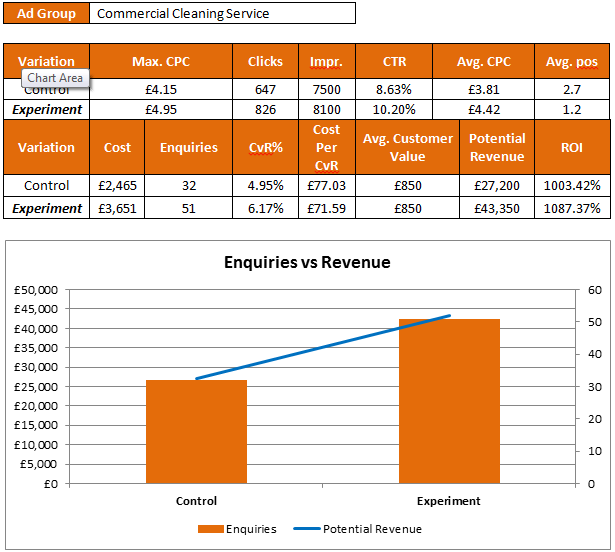This screenshot has height=552, width=615.
Task: Click the orange Experiment enquiries bar
Action: tap(449, 401)
